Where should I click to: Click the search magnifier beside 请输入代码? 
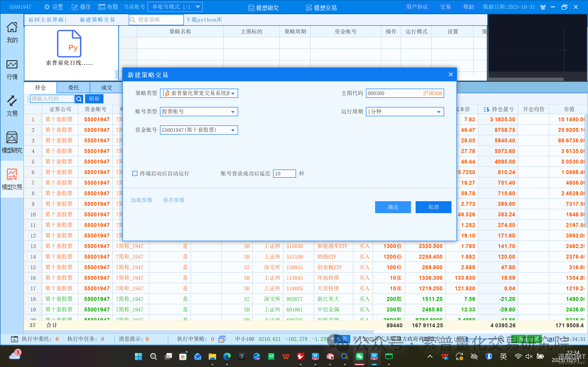[79, 99]
